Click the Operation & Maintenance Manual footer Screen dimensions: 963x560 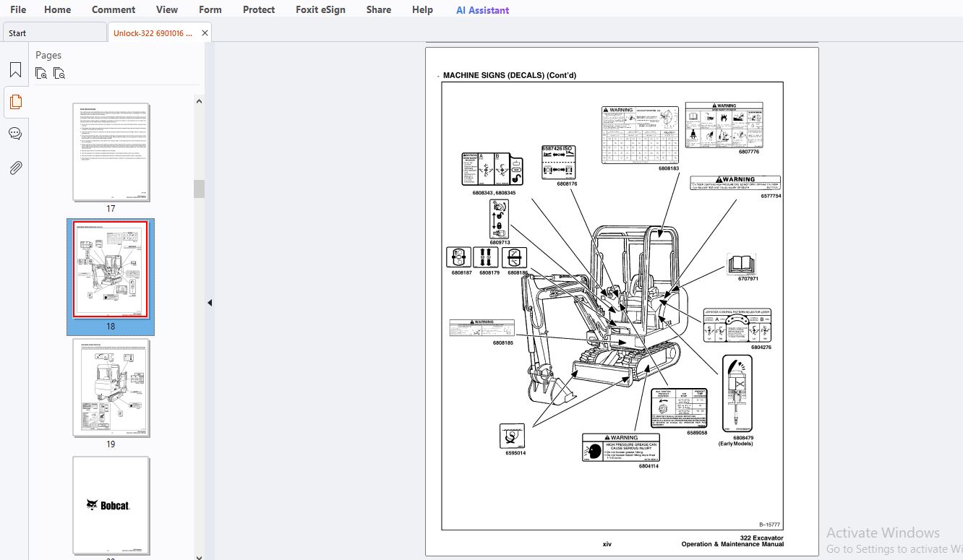pyautogui.click(x=732, y=544)
